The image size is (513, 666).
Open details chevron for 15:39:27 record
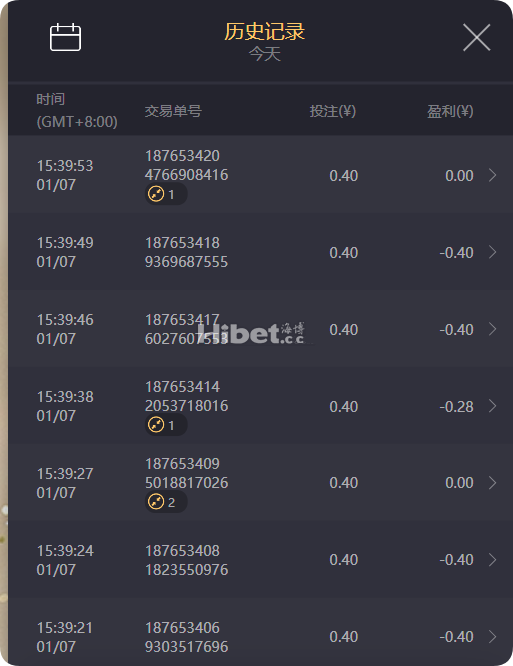click(493, 483)
